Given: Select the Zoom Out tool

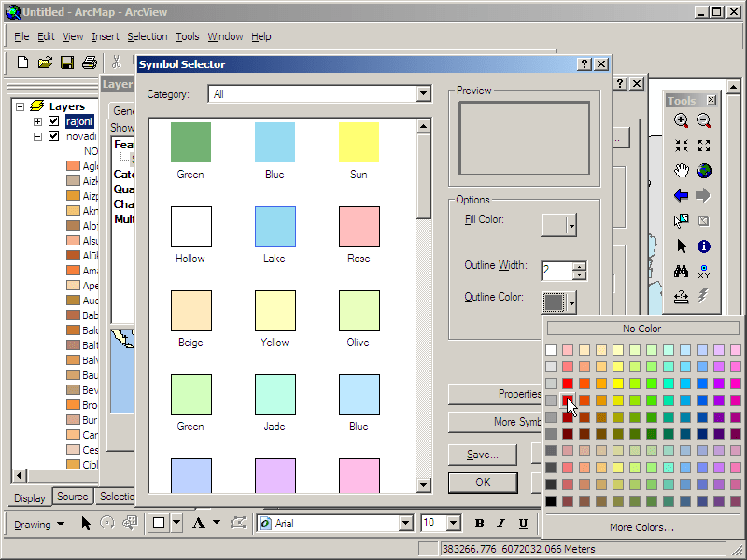Looking at the screenshot, I should 704,121.
